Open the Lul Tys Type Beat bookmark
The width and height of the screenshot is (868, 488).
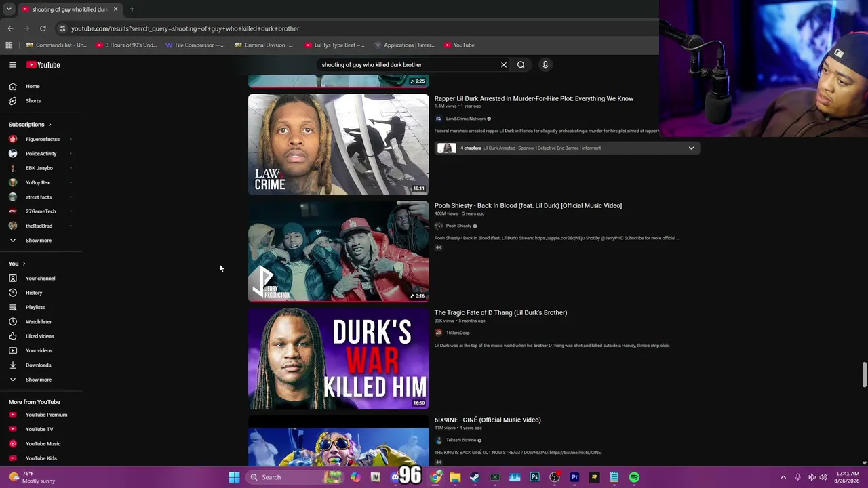pos(334,45)
